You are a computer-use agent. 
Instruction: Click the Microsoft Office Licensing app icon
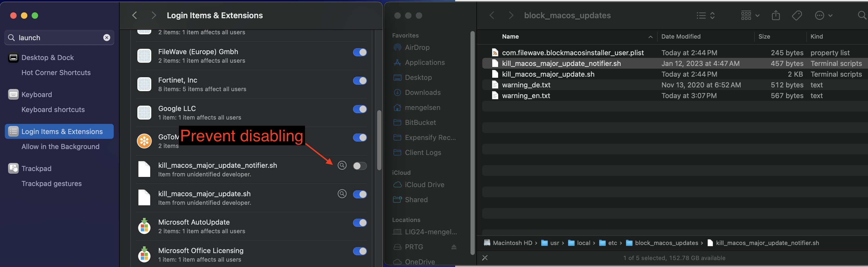tap(144, 254)
